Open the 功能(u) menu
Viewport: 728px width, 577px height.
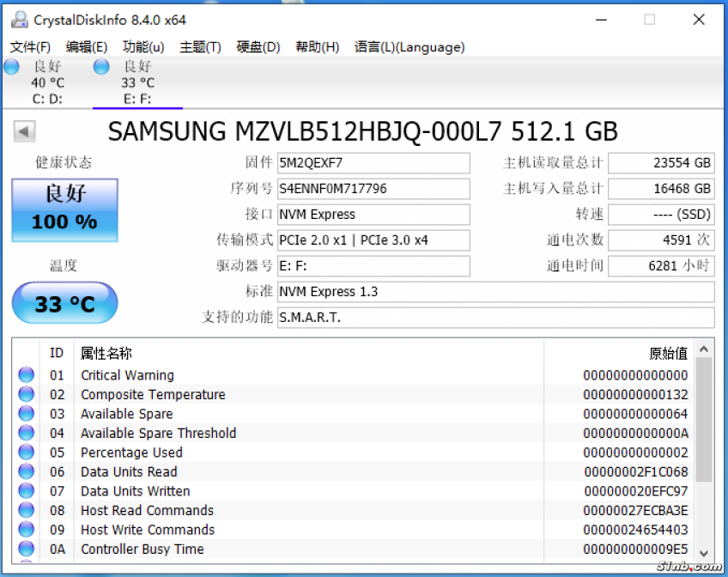tap(143, 47)
